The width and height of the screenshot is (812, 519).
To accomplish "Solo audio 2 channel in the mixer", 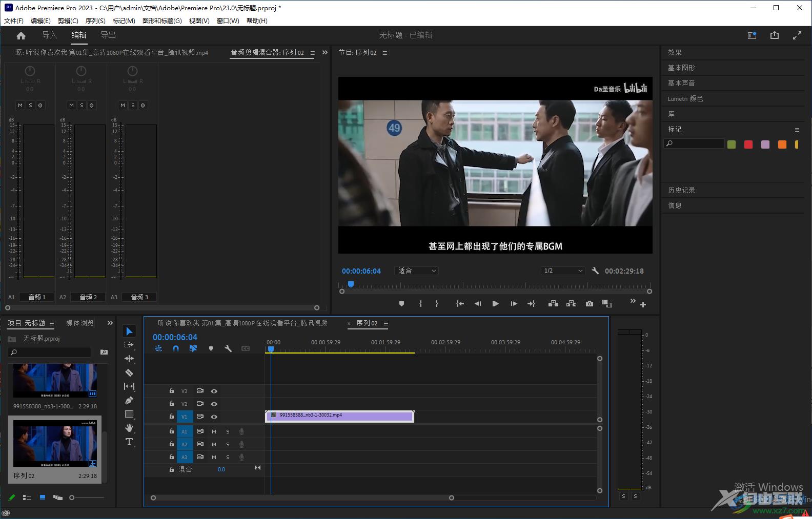I will (82, 105).
